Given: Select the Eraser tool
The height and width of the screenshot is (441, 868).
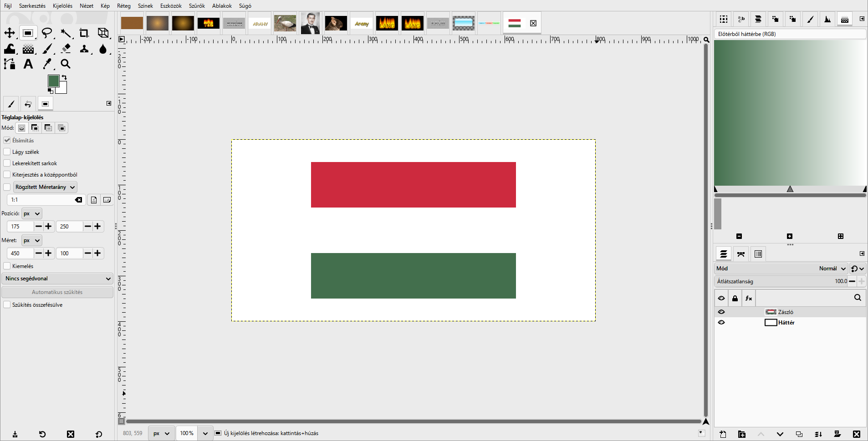Looking at the screenshot, I should pyautogui.click(x=66, y=49).
